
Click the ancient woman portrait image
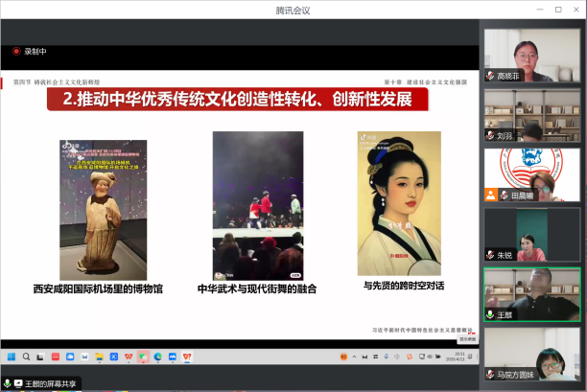pos(399,203)
